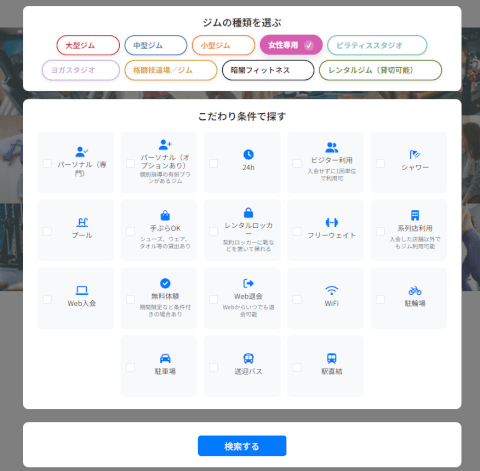Click the 送迎バス bus icon
The height and width of the screenshot is (471, 480).
(248, 358)
